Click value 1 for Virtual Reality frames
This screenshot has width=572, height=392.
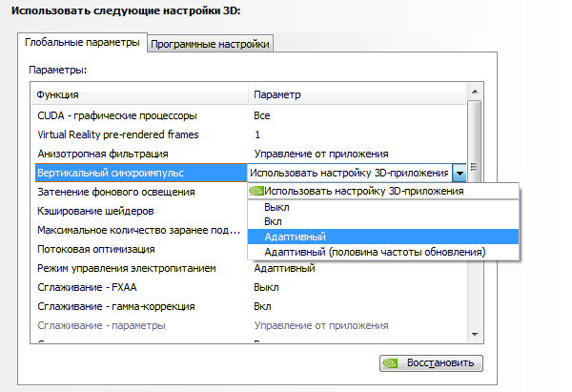pos(257,134)
